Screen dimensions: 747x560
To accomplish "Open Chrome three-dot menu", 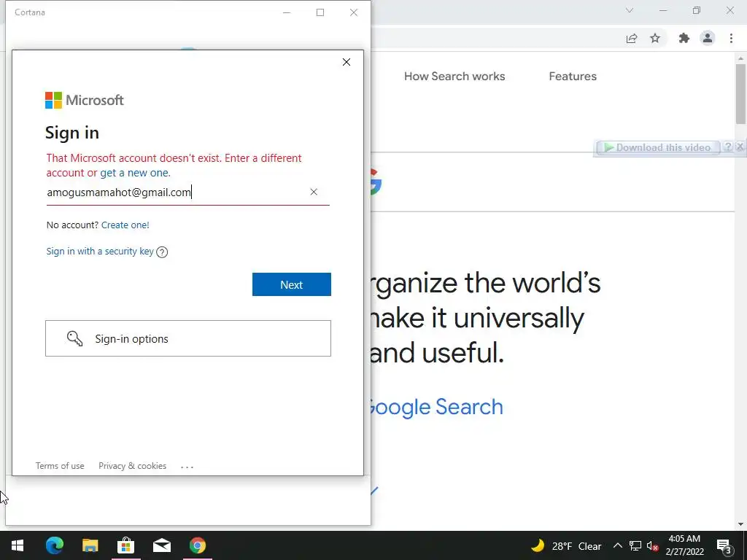I will [x=731, y=38].
